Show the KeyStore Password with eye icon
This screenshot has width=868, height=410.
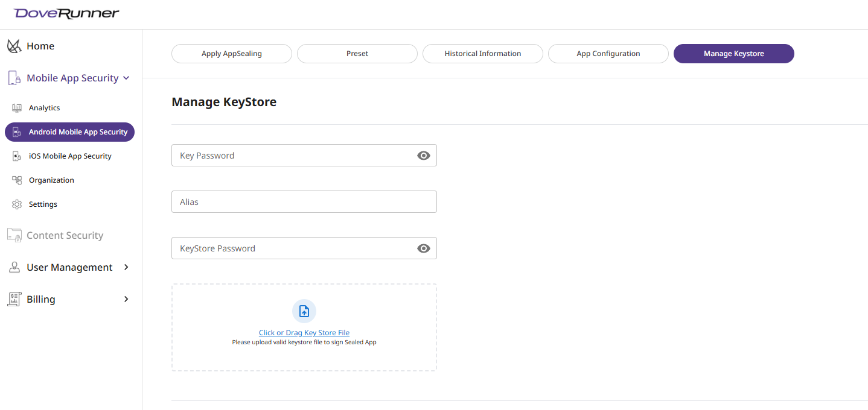424,248
